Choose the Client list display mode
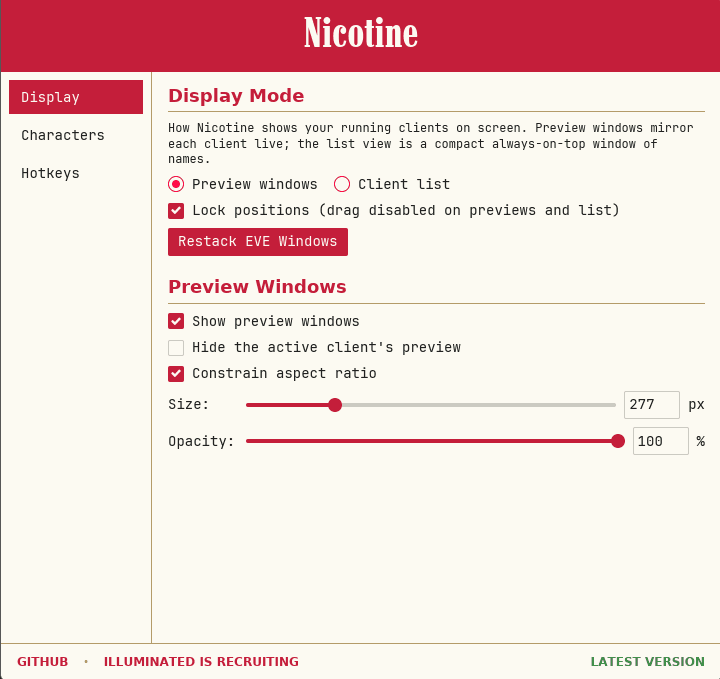 coord(342,184)
